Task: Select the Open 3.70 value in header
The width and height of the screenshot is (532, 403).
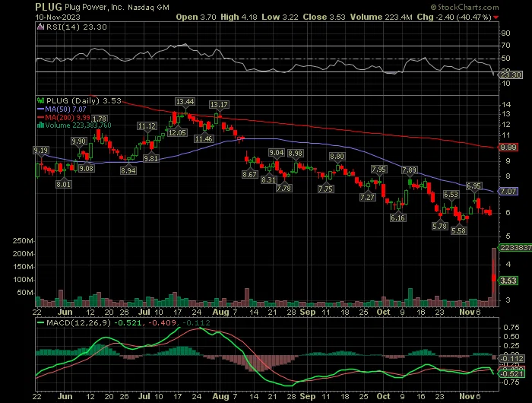Action: click(x=196, y=17)
